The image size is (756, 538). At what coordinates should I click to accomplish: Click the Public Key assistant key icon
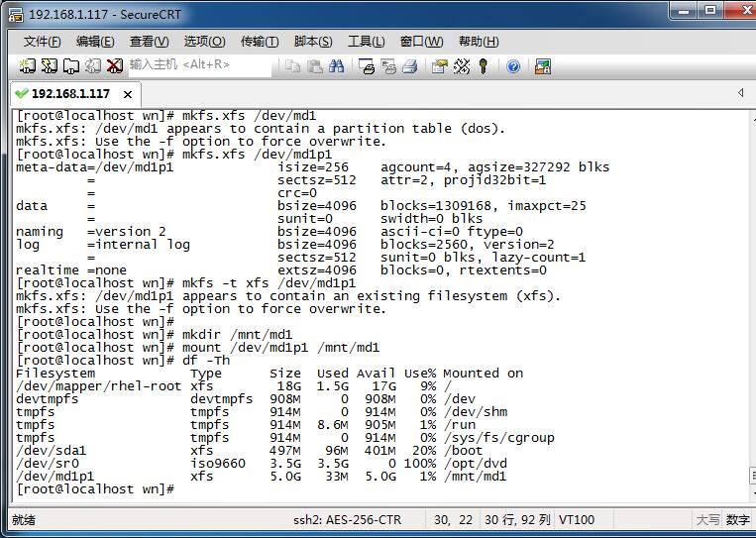pos(484,66)
